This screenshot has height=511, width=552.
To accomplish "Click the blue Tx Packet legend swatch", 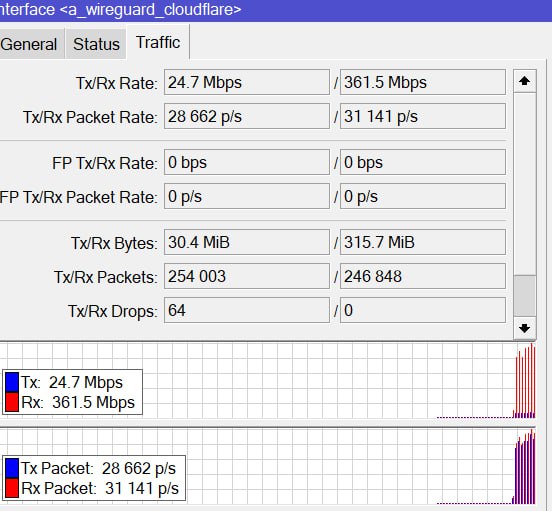I will click(x=12, y=468).
